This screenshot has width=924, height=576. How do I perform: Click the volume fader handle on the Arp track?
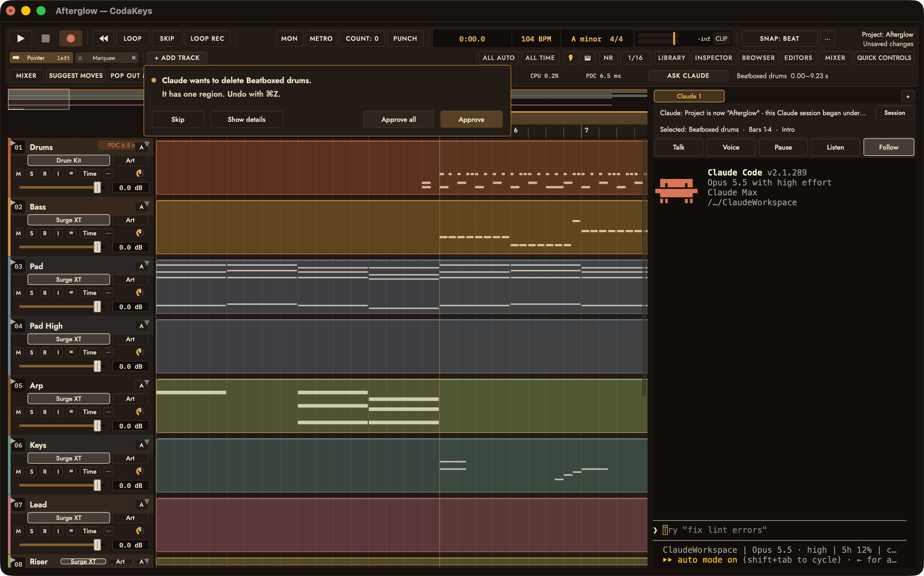(x=97, y=425)
